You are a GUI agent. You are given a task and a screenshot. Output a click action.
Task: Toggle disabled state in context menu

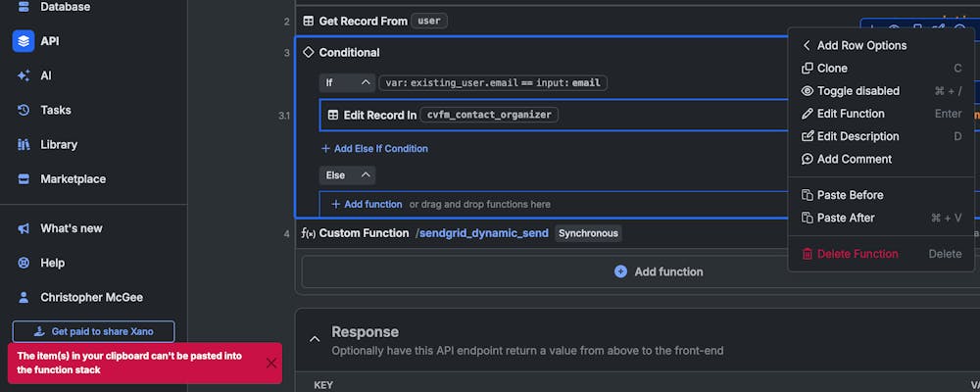(x=857, y=91)
